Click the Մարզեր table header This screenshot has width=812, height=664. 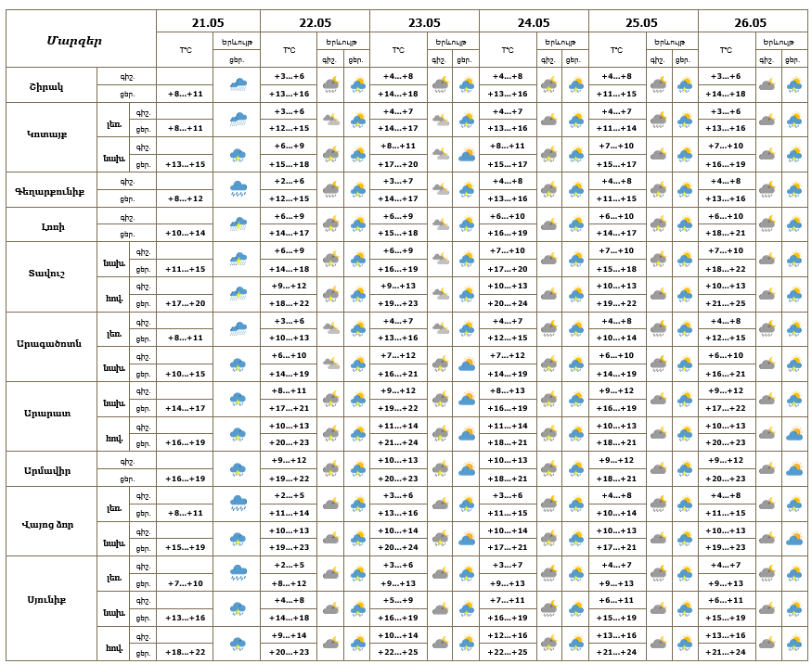(x=74, y=41)
